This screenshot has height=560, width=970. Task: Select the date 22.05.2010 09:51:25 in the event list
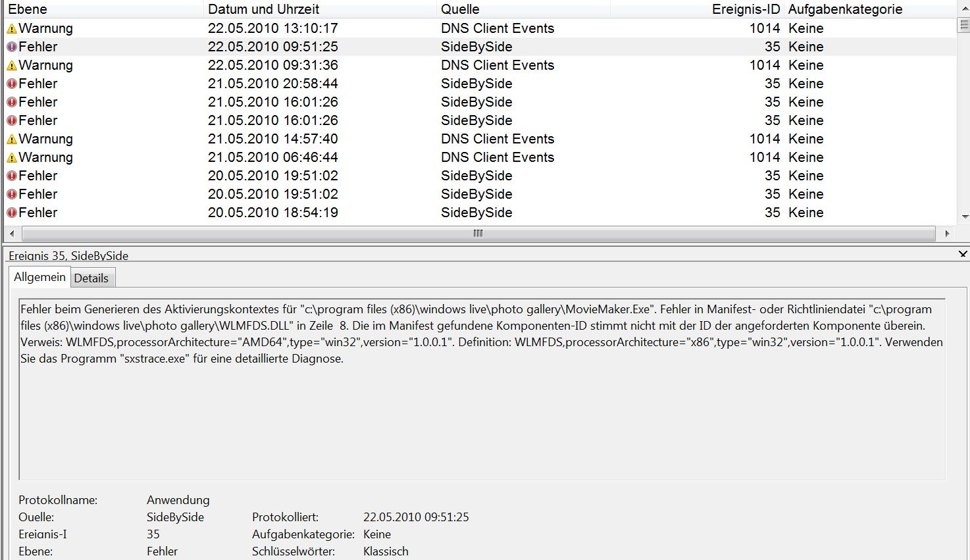(273, 47)
